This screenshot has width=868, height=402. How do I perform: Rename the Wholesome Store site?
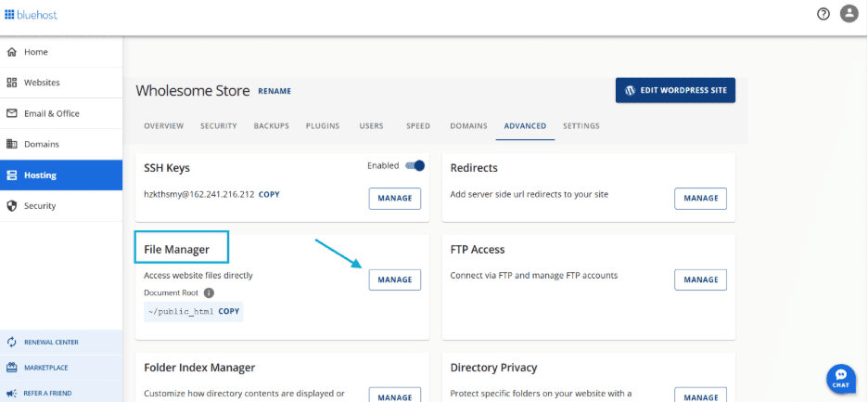tap(274, 92)
